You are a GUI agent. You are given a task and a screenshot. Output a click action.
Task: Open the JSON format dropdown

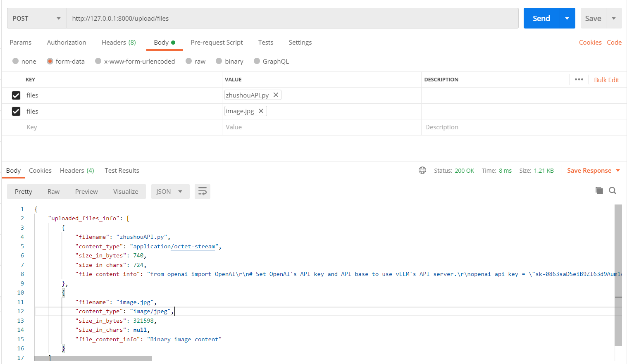[170, 191]
